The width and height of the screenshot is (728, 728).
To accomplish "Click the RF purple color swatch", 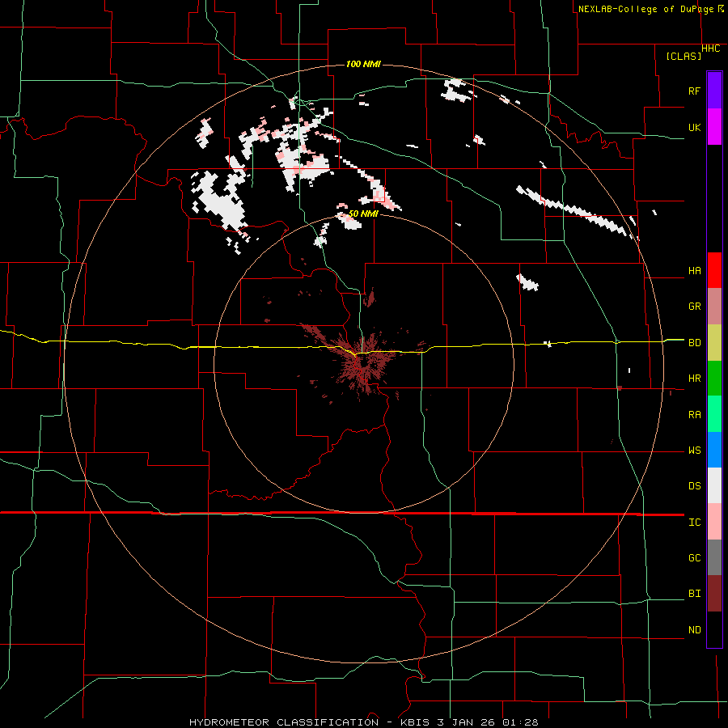I will point(714,91).
